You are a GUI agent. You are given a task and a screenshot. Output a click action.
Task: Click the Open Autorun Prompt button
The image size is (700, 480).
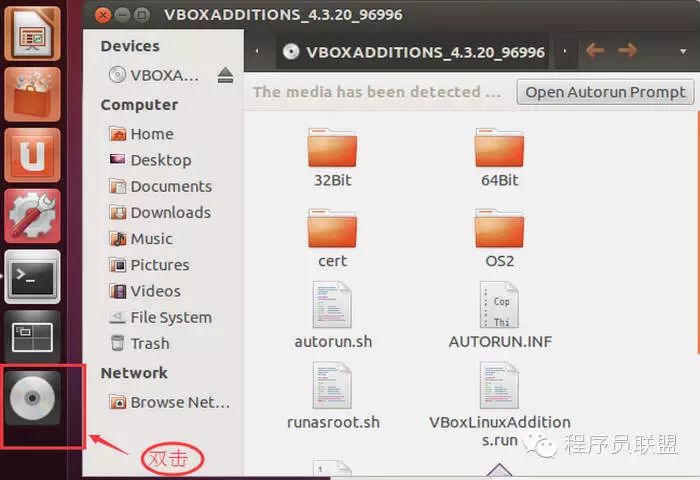click(x=605, y=92)
